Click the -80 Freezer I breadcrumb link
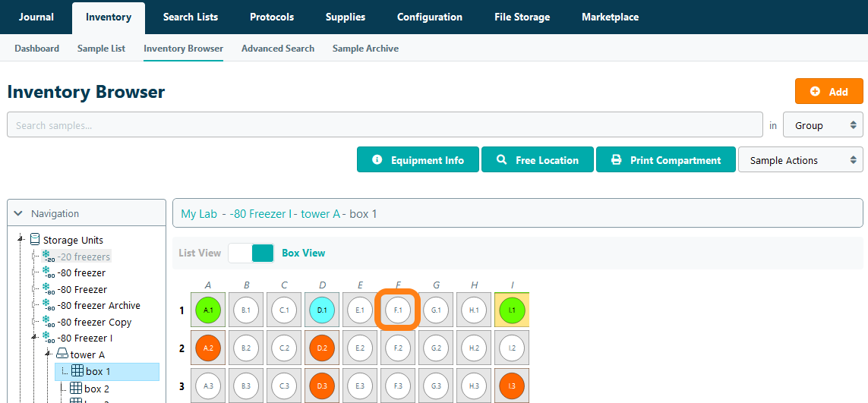 tap(260, 214)
